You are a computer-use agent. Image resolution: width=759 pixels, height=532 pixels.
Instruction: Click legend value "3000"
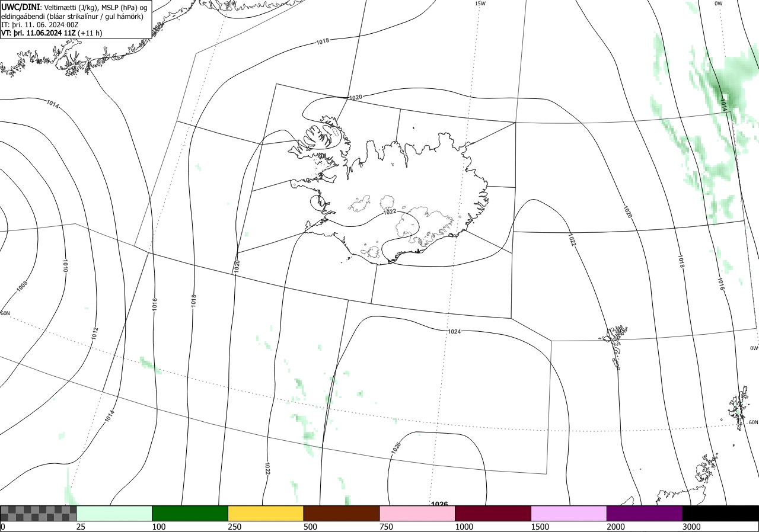coord(691,527)
